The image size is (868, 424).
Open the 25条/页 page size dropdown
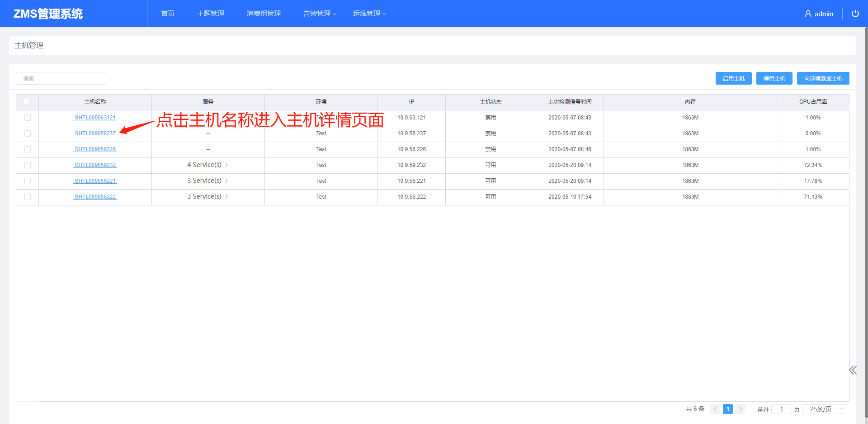point(825,409)
